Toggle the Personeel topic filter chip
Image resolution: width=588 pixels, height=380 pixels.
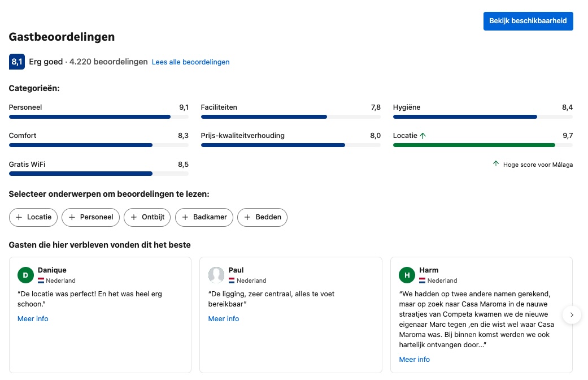[x=90, y=217]
